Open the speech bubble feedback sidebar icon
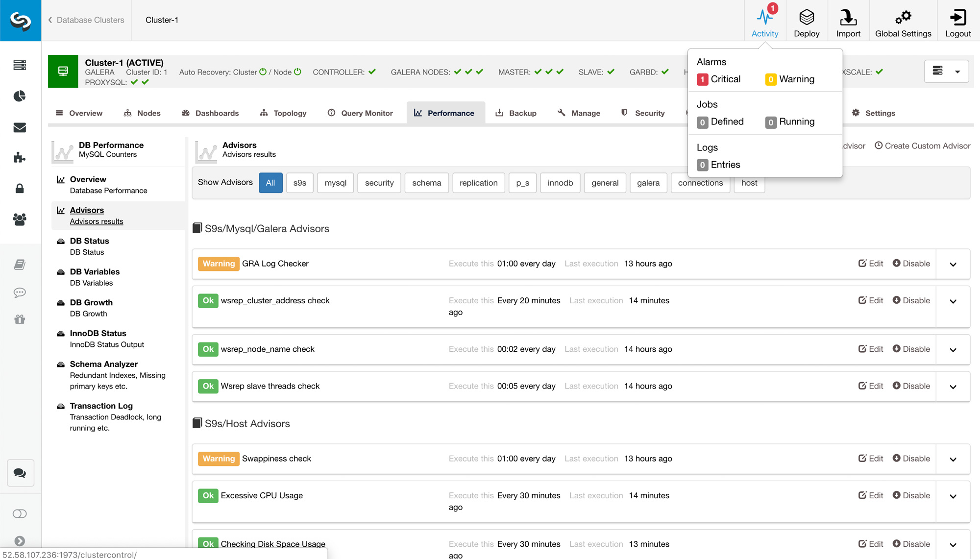This screenshot has height=559, width=980. point(20,293)
